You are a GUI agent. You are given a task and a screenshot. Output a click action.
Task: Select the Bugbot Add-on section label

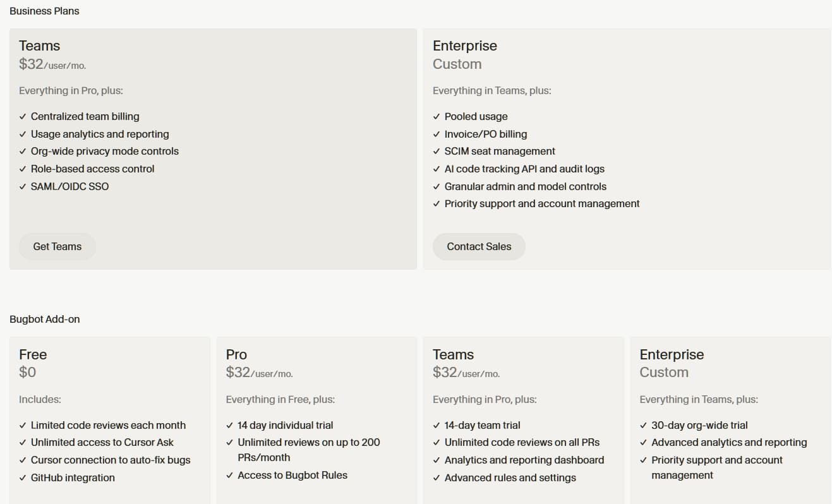point(45,319)
